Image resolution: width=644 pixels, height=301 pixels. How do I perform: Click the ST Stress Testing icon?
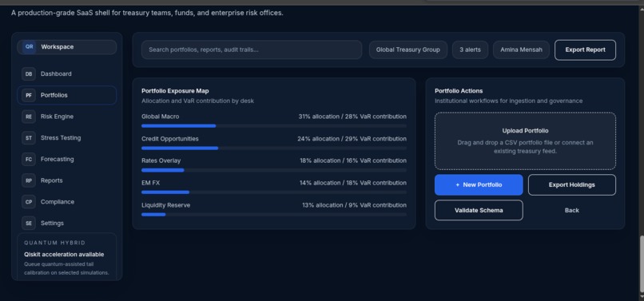tap(28, 138)
